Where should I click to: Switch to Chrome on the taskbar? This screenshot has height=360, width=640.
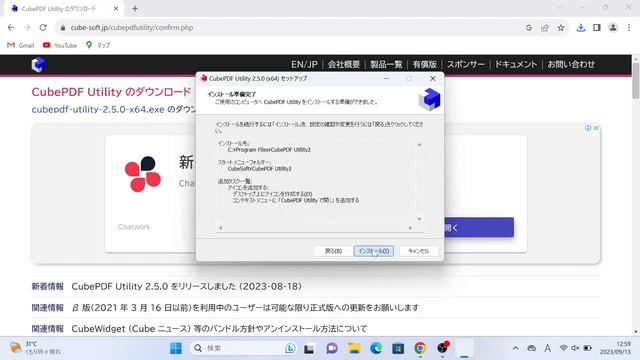pyautogui.click(x=420, y=348)
